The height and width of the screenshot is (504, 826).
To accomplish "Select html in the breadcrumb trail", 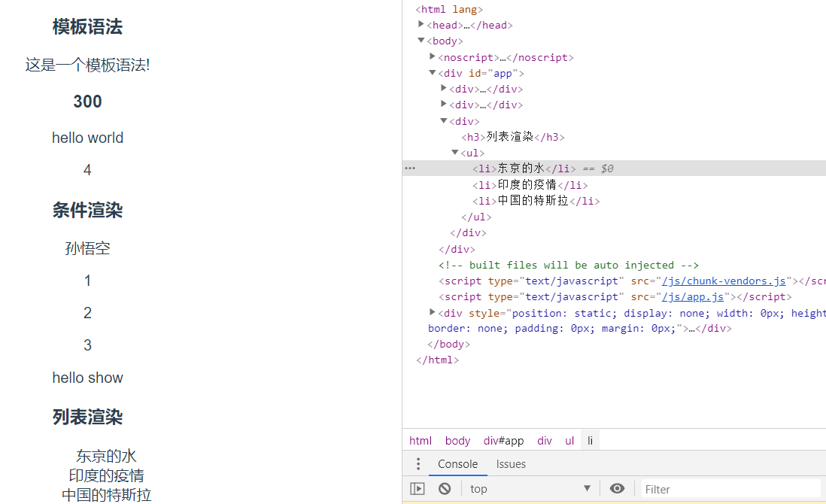I will 421,441.
